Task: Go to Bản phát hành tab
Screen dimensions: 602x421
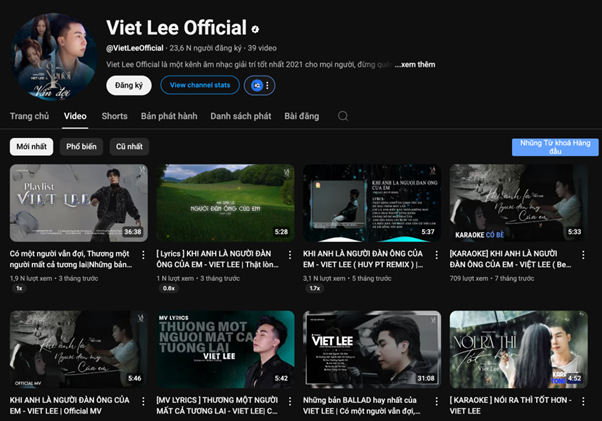Action: (x=169, y=116)
